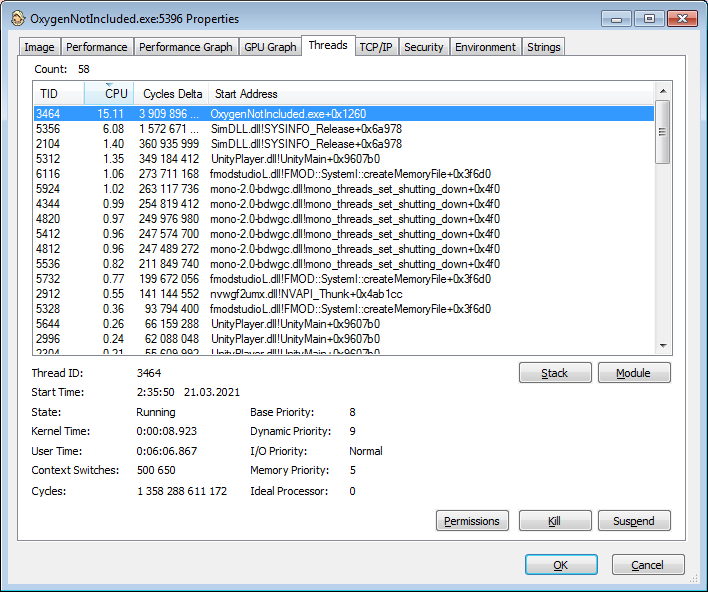Switch to the Image tab
Screen dimensions: 708x592
39,47
